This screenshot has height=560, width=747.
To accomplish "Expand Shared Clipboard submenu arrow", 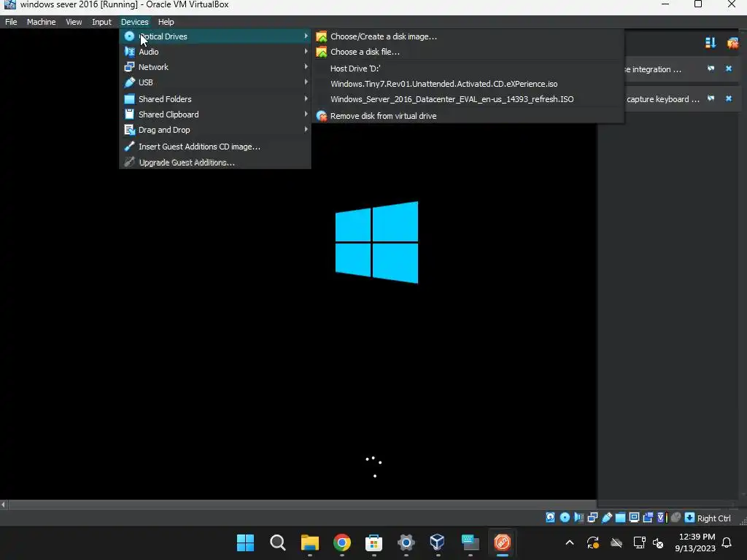I will coord(306,114).
